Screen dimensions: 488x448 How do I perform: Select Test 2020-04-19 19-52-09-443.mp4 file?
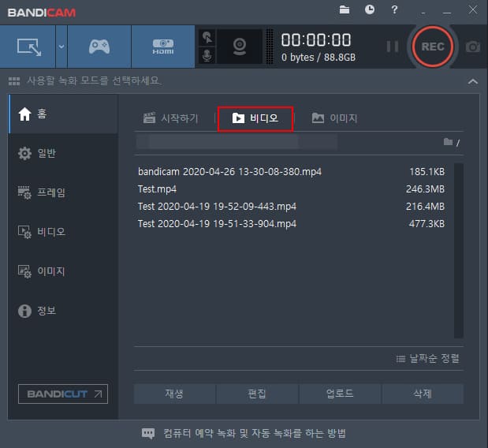click(x=292, y=207)
